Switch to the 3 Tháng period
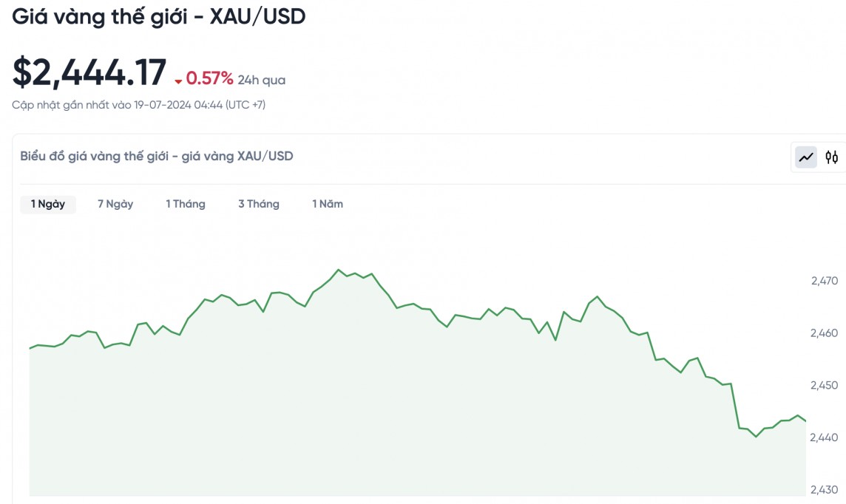This screenshot has width=846, height=504. [259, 204]
